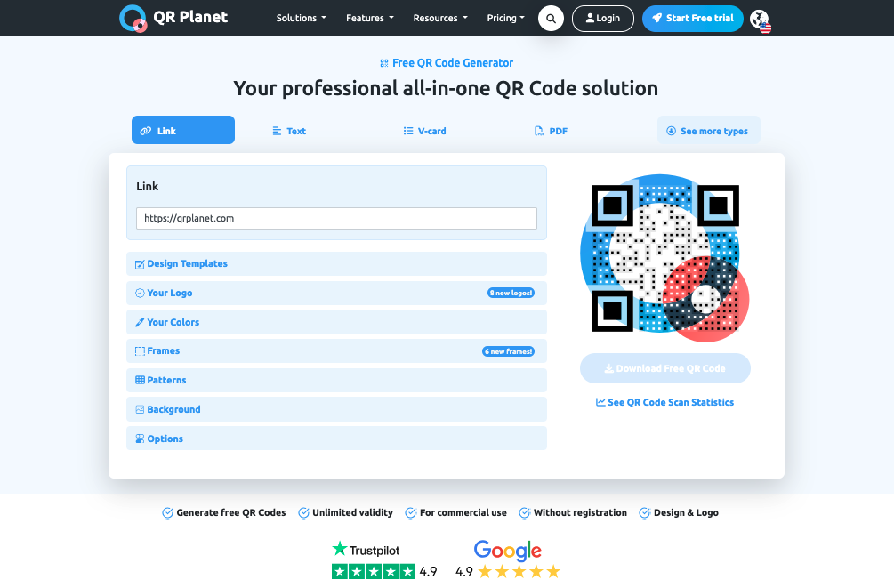This screenshot has width=894, height=588.
Task: Click the 'Generate free QR Codes' text
Action: (231, 512)
